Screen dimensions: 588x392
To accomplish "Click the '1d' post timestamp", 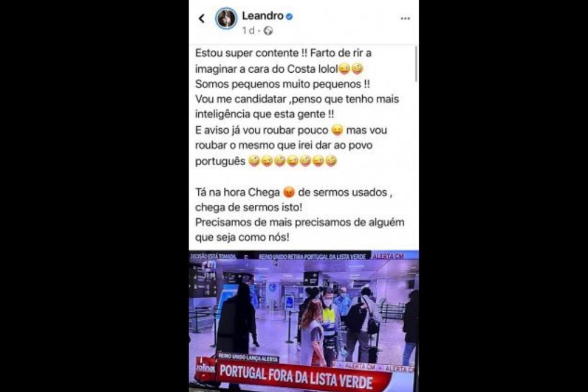I will (248, 31).
